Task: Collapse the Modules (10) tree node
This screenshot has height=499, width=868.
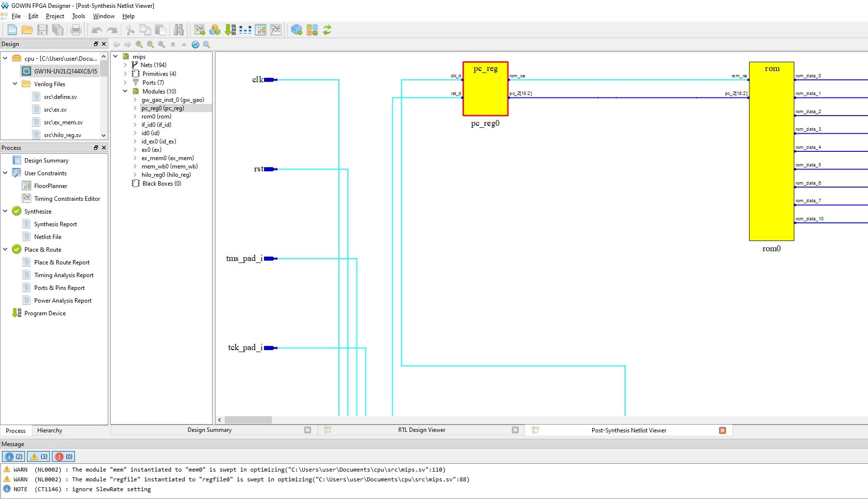Action: pos(125,92)
